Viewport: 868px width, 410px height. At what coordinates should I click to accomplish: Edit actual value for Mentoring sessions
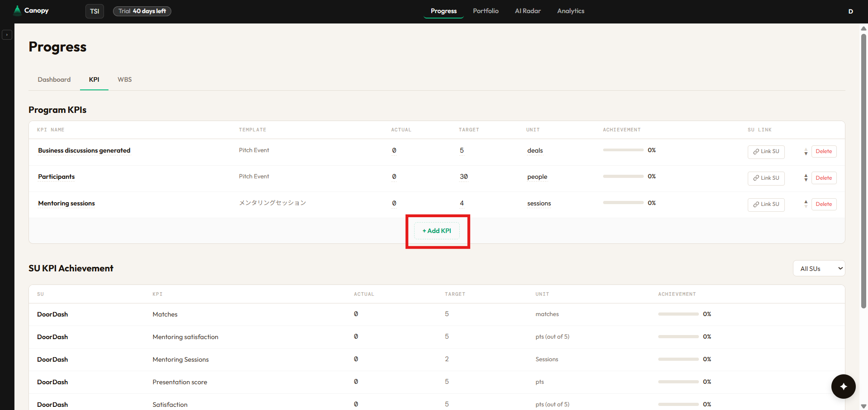coord(394,204)
